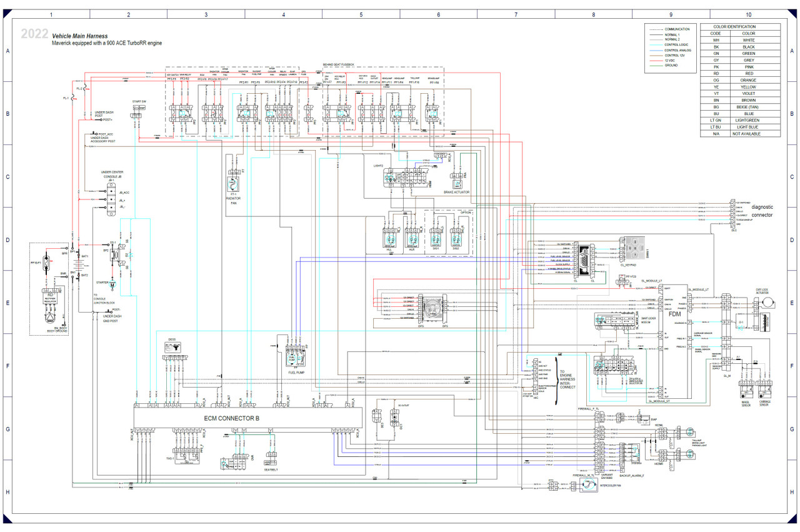Viewport: 800px width, 532px height.
Task: Click the Vehicle Main Harness title
Action: point(80,37)
